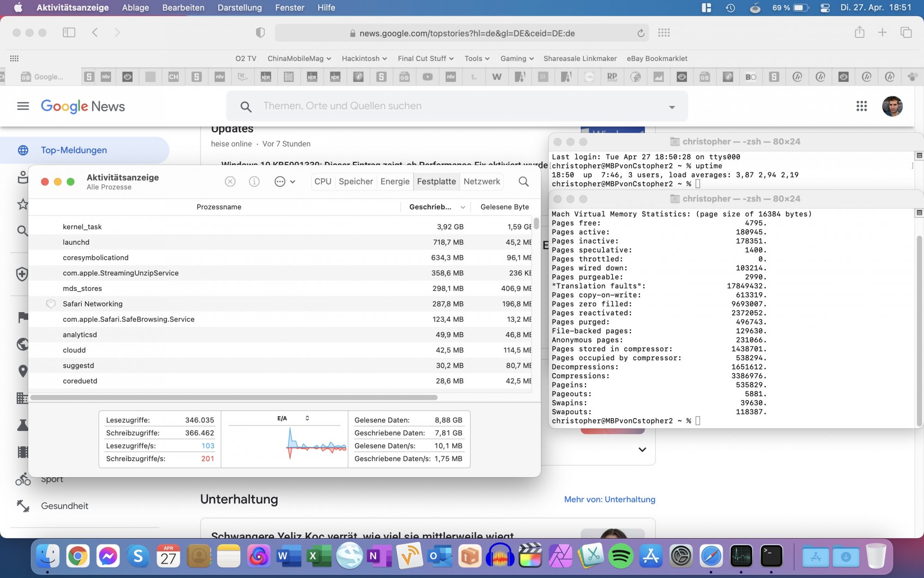This screenshot has width=924, height=578.
Task: Open the Google apps grid icon
Action: click(x=861, y=106)
